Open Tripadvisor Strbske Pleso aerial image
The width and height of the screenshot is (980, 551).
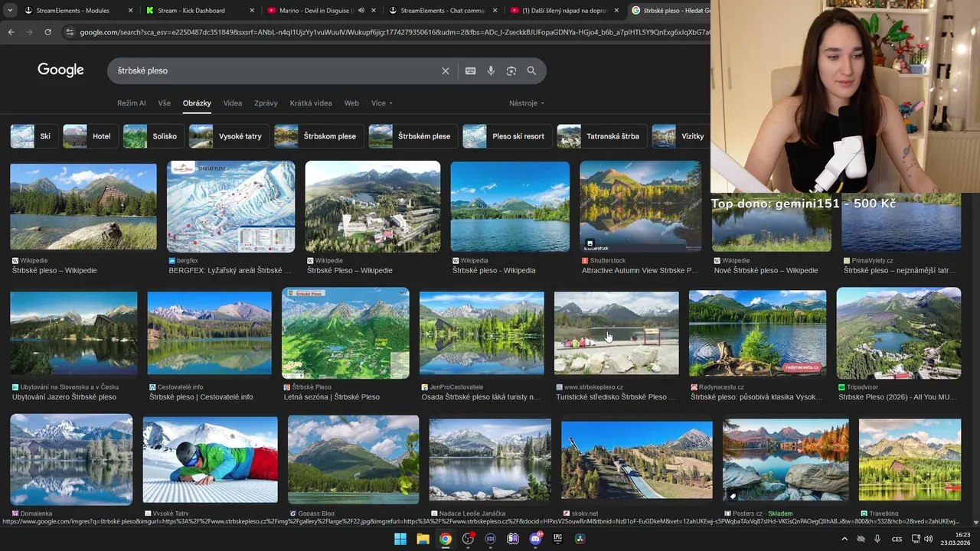[x=899, y=333]
